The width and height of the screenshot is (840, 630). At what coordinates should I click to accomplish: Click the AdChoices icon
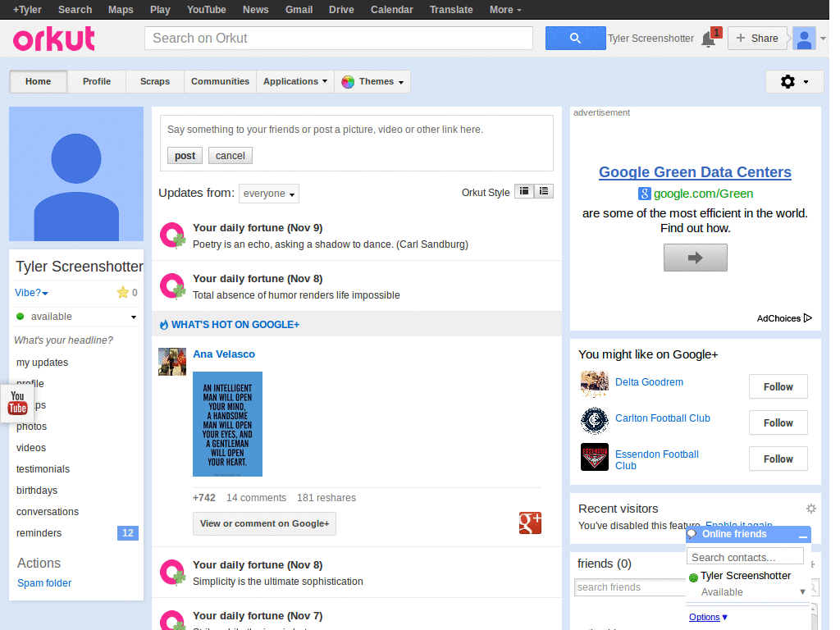(x=808, y=318)
